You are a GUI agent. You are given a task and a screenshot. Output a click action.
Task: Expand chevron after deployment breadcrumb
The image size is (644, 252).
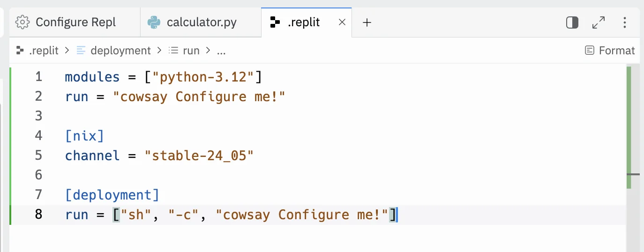point(159,51)
